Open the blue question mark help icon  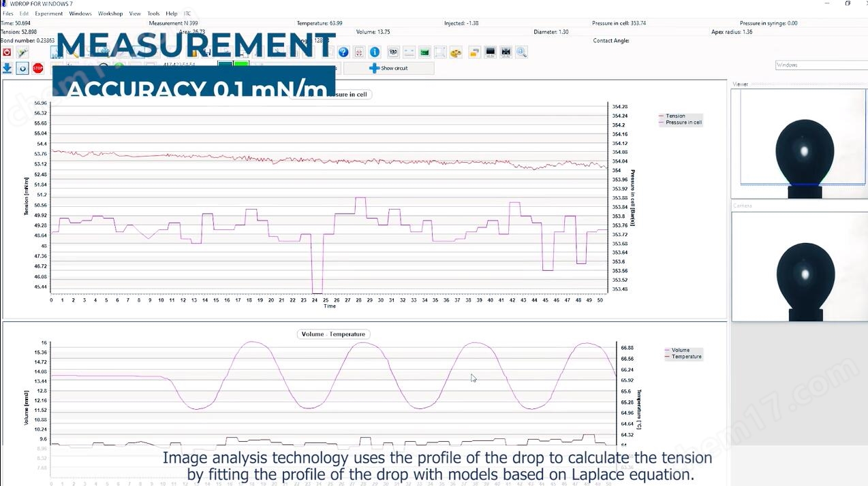(343, 52)
